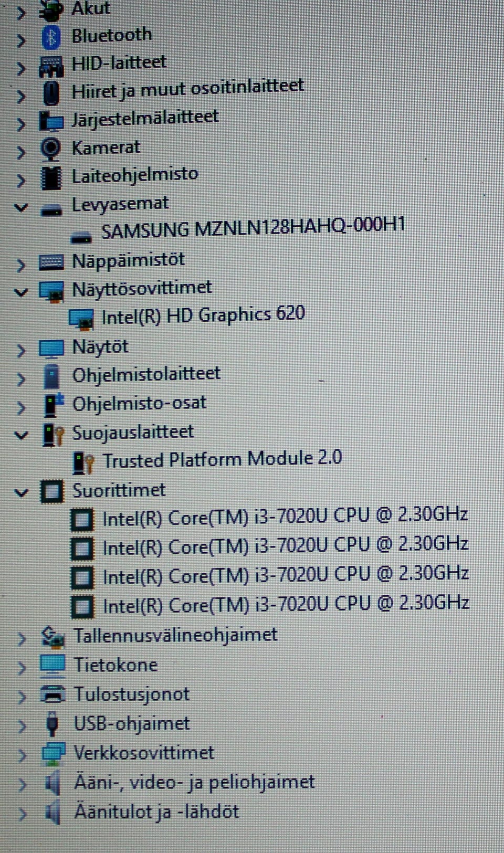
Task: Click the first Intel Core i3-7020U processor icon
Action: pyautogui.click(x=82, y=520)
